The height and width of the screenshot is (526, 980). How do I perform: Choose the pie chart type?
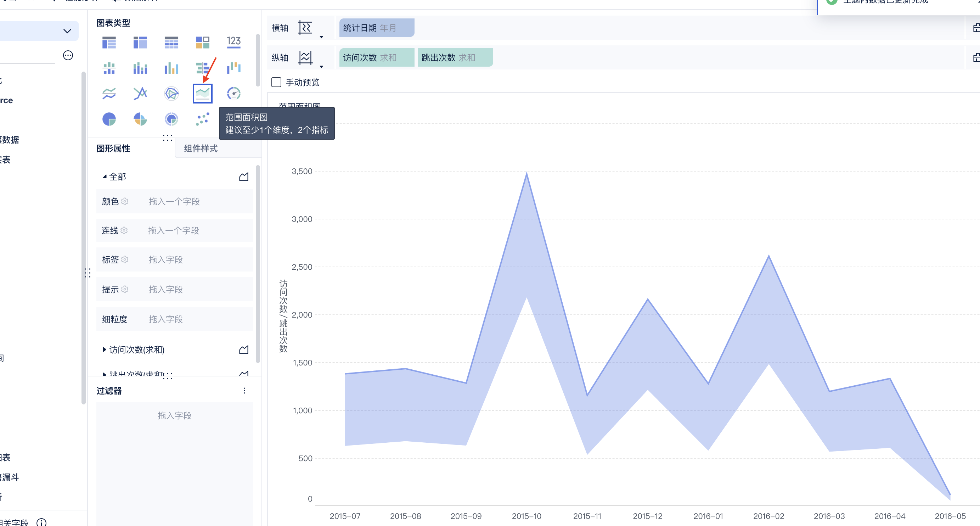109,119
